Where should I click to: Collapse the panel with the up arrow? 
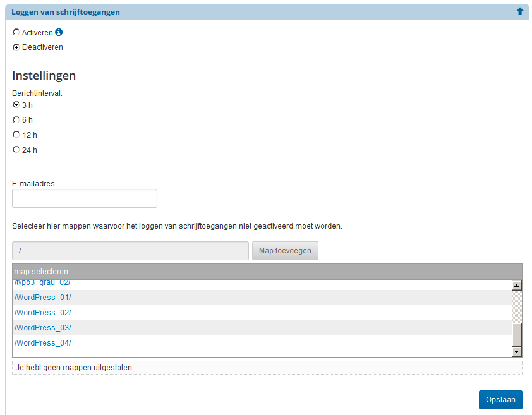pos(519,11)
